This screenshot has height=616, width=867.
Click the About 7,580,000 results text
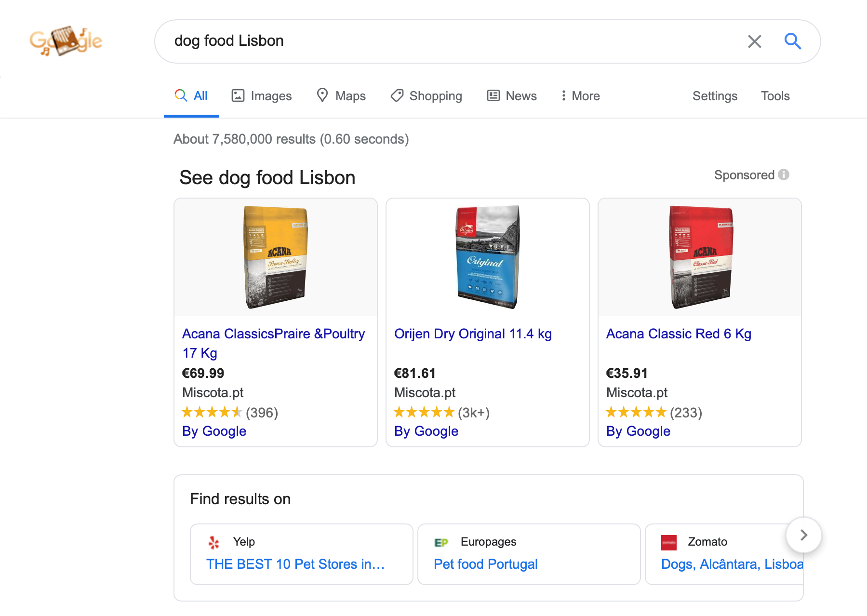291,139
